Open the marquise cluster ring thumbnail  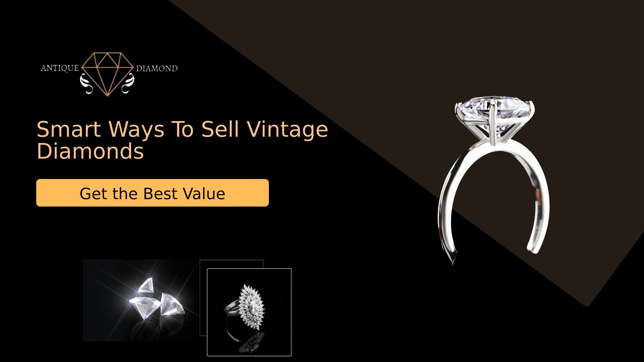(x=249, y=312)
